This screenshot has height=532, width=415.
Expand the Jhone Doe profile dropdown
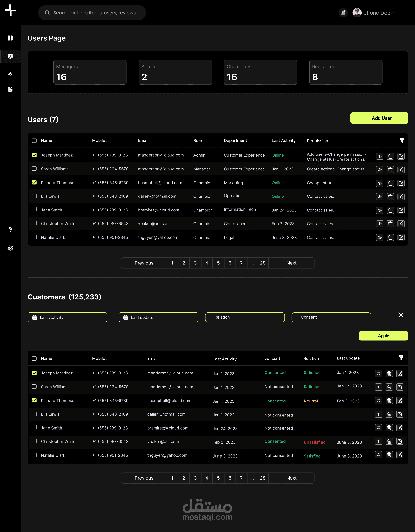[x=394, y=13]
